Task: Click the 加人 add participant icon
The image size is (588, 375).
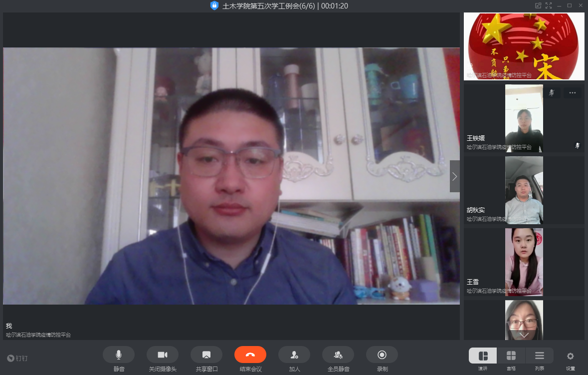Action: point(294,355)
